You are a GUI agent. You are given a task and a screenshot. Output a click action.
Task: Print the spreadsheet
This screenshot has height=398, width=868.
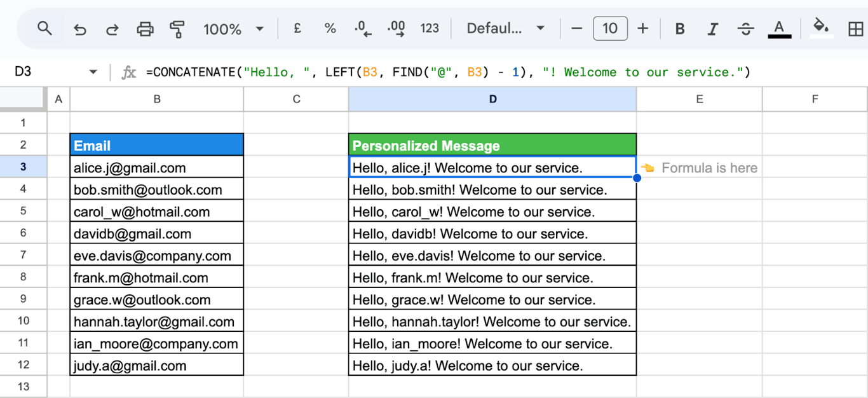pyautogui.click(x=146, y=29)
